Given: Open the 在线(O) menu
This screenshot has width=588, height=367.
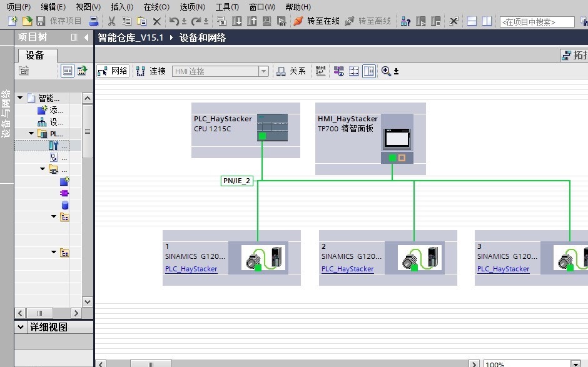Looking at the screenshot, I should [156, 7].
